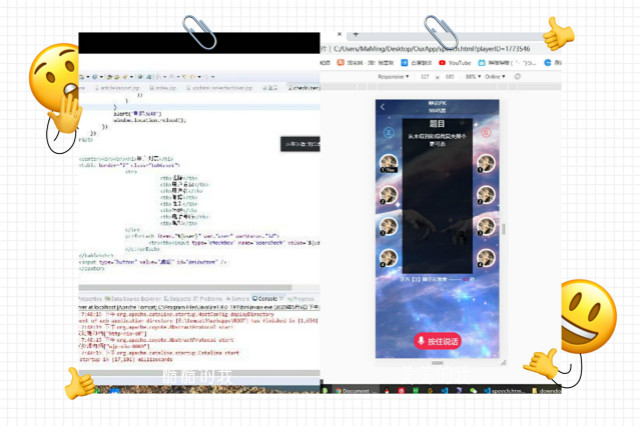
Task: Click the speech.htm taskbar item
Action: (504, 390)
